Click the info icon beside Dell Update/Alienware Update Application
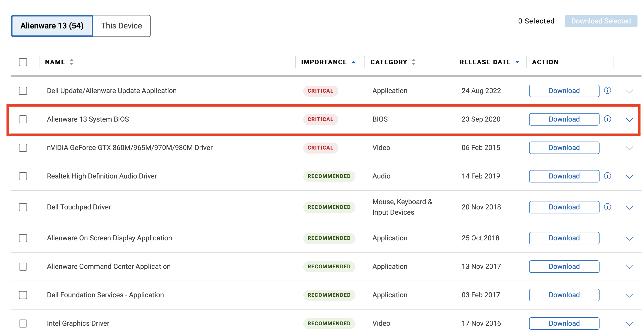644x334 pixels. pos(608,91)
